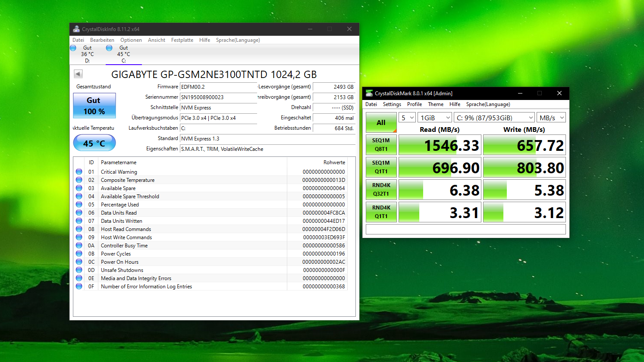Click status orb of Host Write Commands row

pyautogui.click(x=79, y=237)
